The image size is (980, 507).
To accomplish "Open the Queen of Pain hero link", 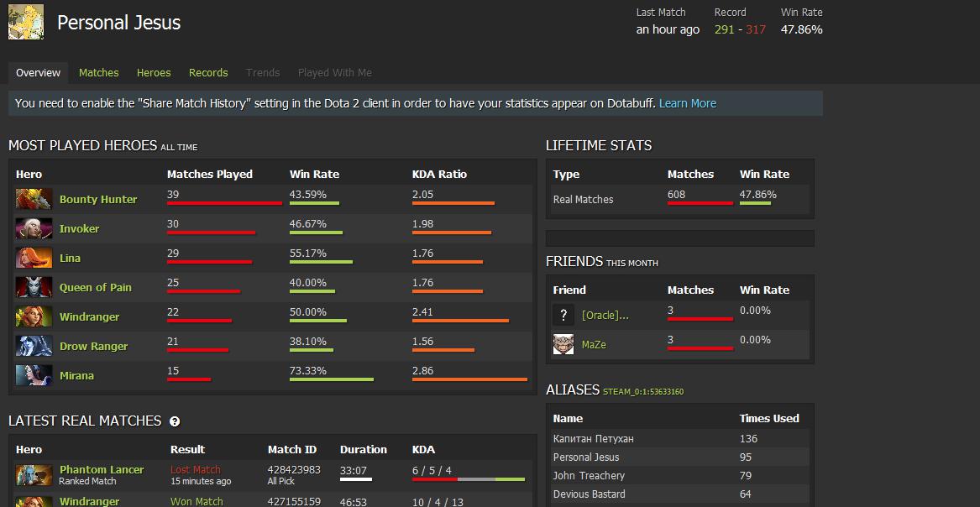I will pyautogui.click(x=96, y=287).
